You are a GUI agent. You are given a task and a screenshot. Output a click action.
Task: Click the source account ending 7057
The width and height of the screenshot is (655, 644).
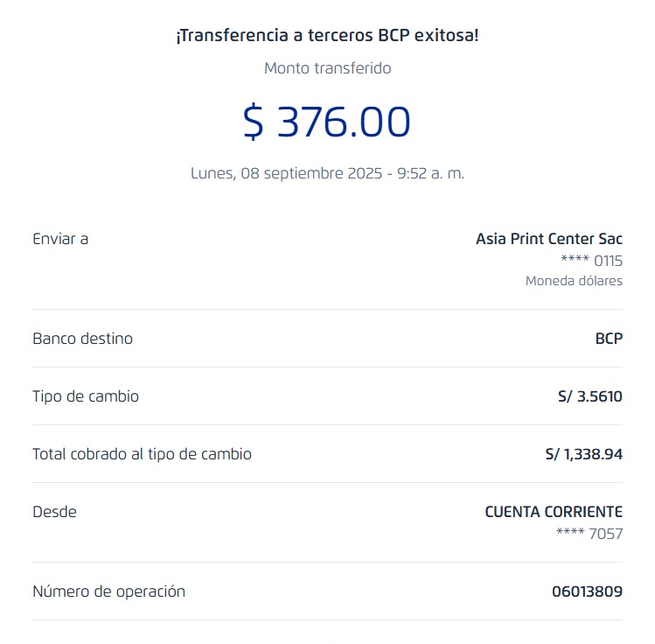pos(589,534)
